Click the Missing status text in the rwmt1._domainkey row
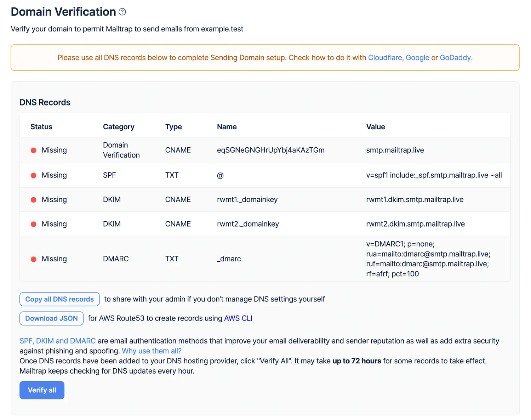The image size is (531, 420). click(54, 200)
